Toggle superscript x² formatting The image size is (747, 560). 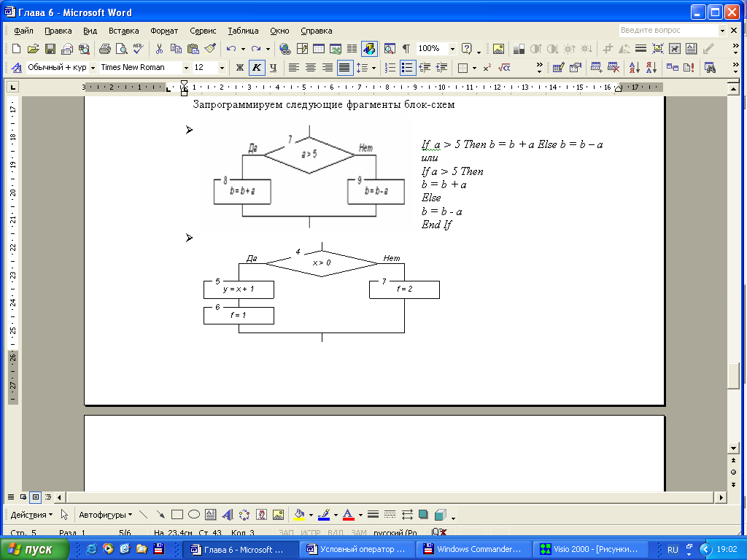(487, 68)
